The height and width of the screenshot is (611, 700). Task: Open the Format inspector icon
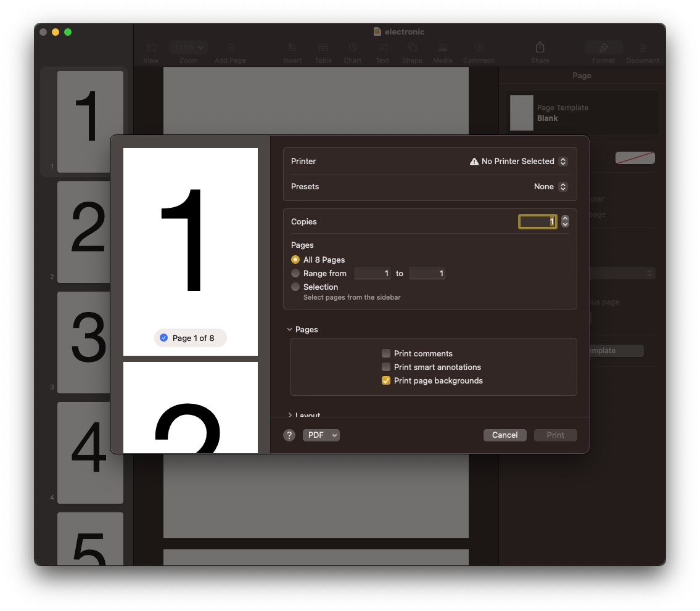[x=603, y=48]
